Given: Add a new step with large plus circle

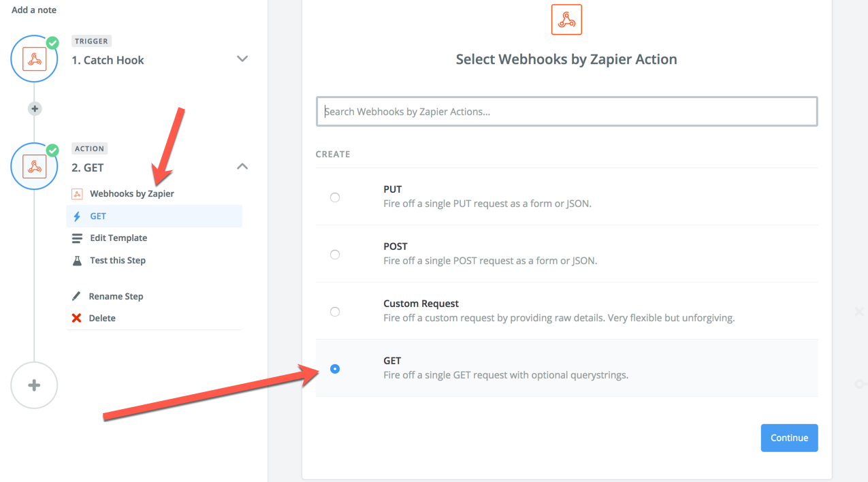Looking at the screenshot, I should [34, 385].
